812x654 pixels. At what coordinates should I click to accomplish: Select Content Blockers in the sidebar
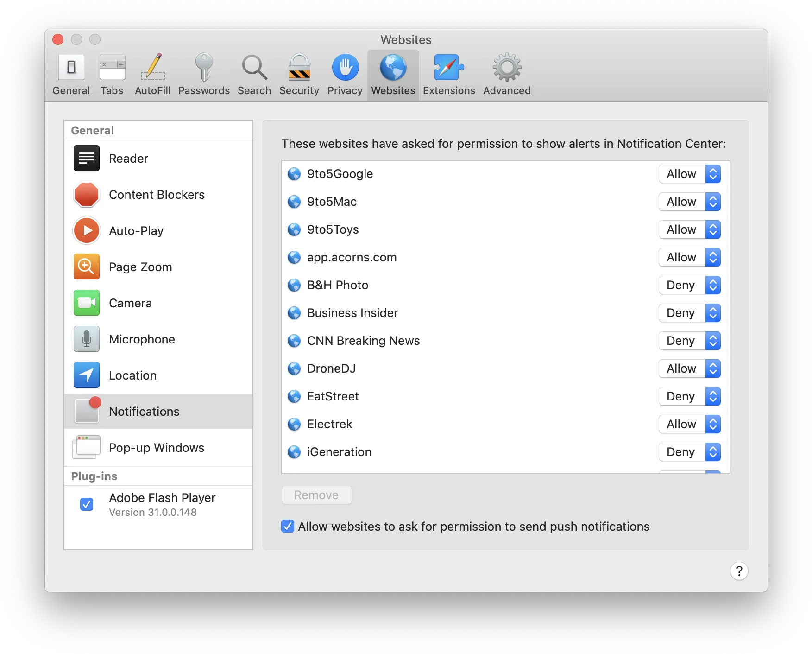158,195
